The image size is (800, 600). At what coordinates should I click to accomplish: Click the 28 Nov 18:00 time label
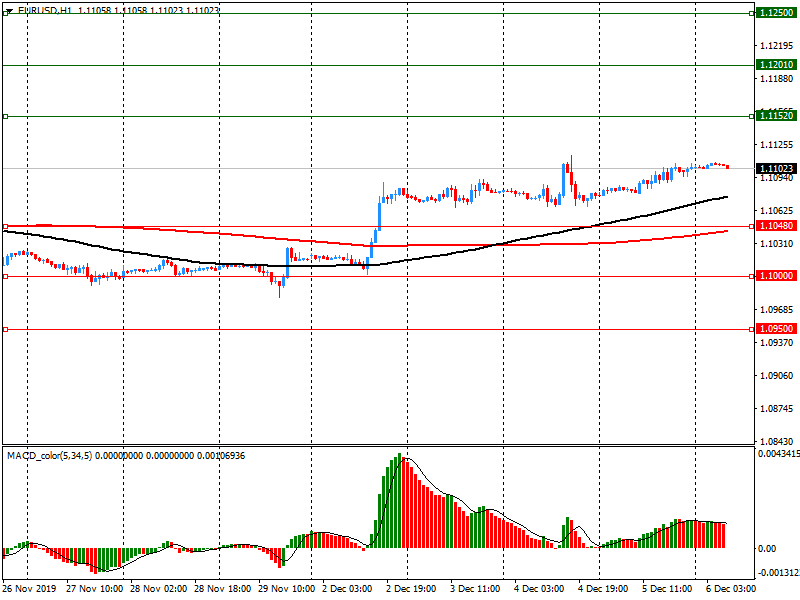[x=222, y=589]
